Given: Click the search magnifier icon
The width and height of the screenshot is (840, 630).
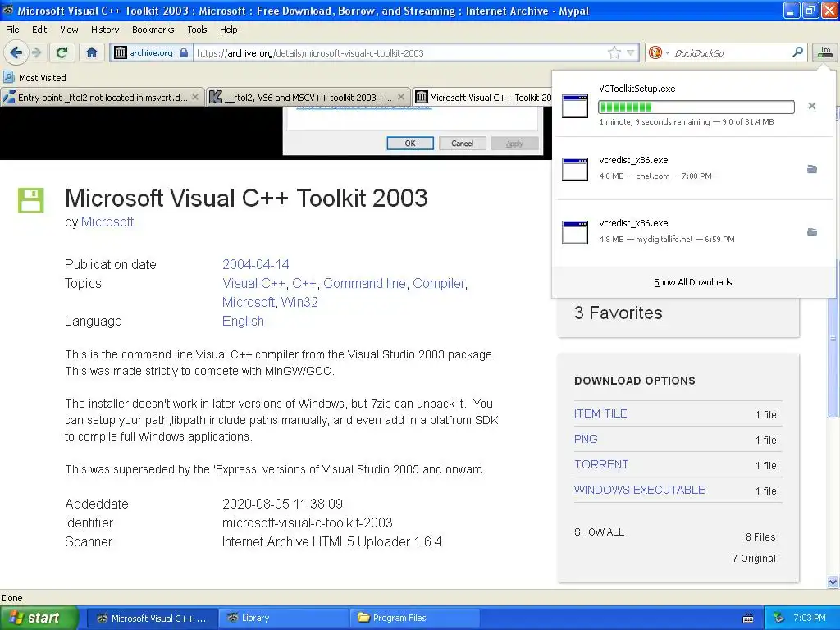Looking at the screenshot, I should pos(797,52).
